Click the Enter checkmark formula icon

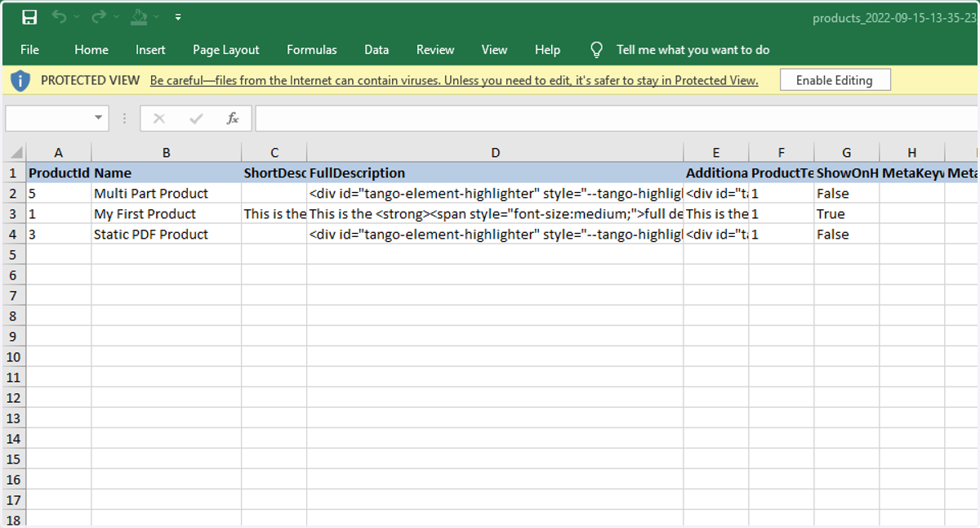click(x=196, y=119)
